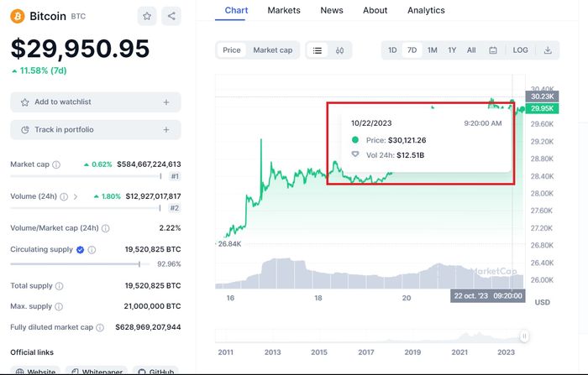Enable LOG scale on chart

coord(521,50)
